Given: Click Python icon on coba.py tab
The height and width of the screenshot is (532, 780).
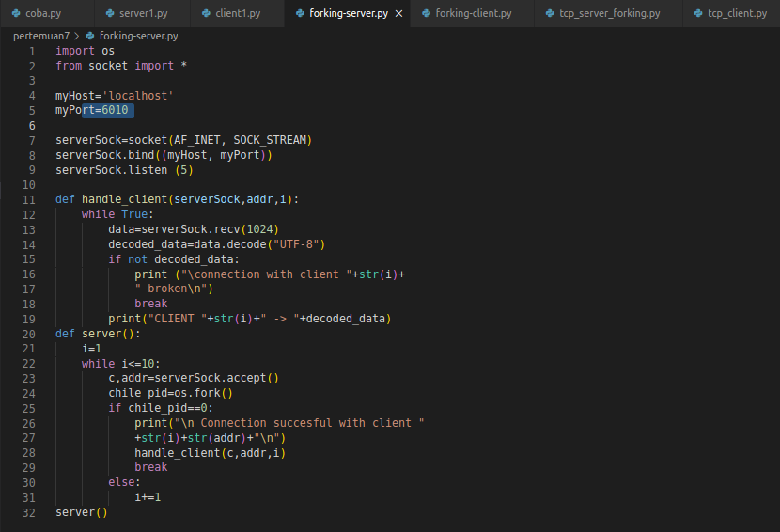Looking at the screenshot, I should tap(16, 13).
